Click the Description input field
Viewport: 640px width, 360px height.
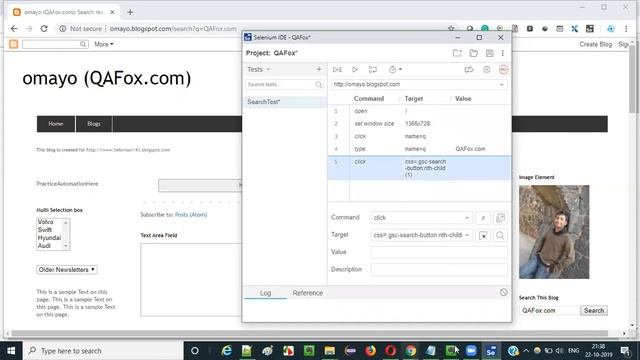pyautogui.click(x=439, y=269)
